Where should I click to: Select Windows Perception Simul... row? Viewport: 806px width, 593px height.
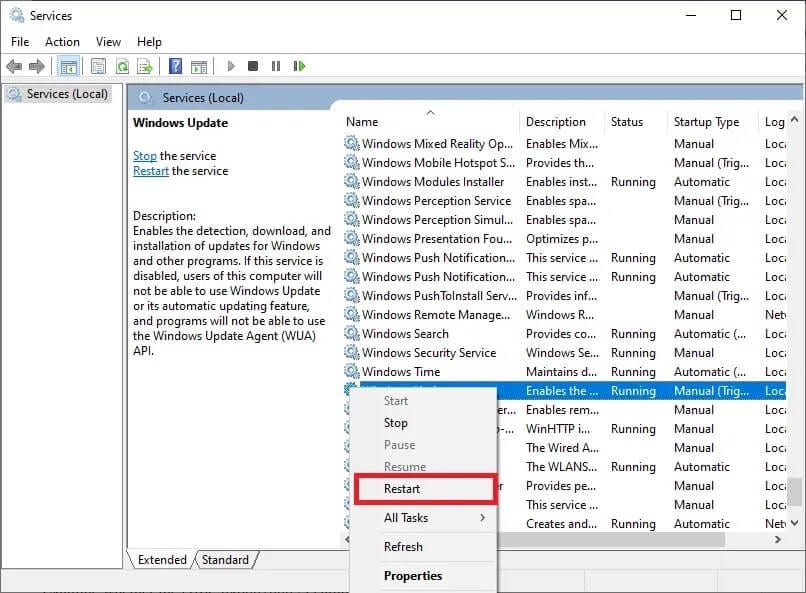click(564, 219)
